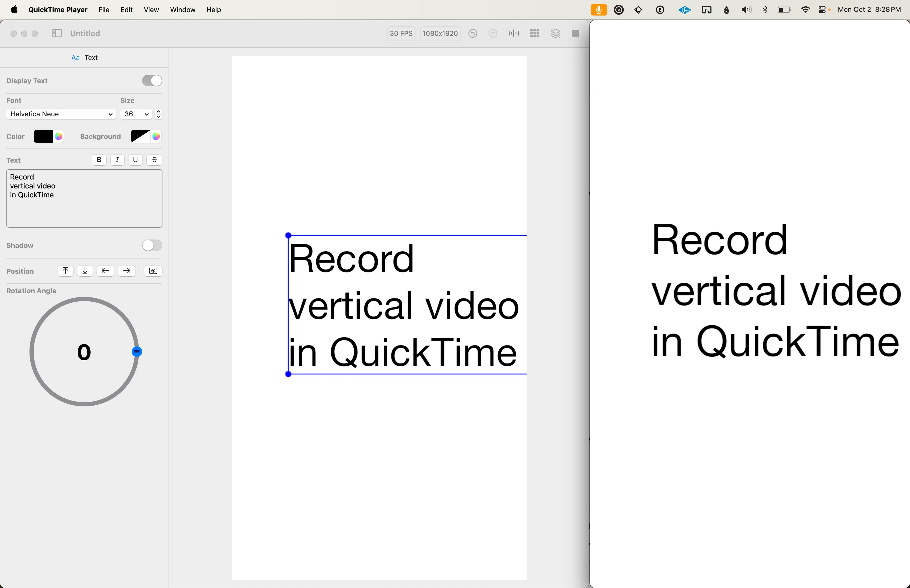
Task: Open the font size 36 dropdown
Action: (136, 114)
